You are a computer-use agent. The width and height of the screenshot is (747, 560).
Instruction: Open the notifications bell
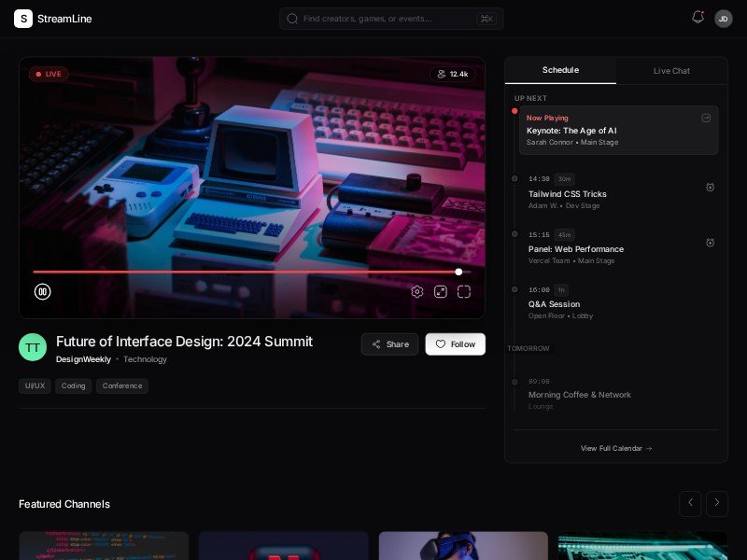(x=698, y=18)
